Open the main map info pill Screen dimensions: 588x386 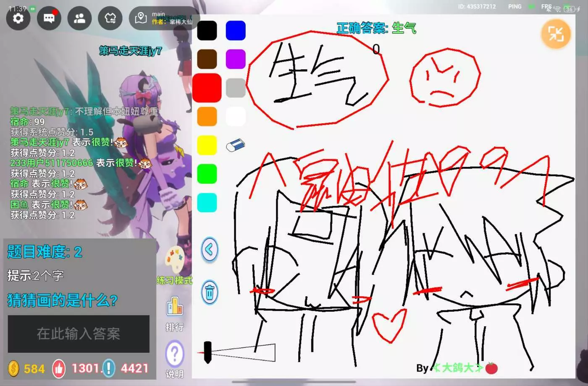[x=164, y=18]
